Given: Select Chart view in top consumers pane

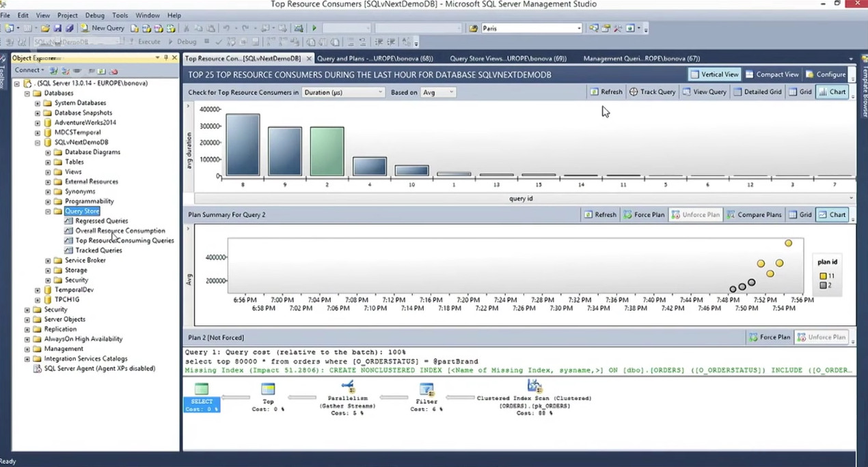Looking at the screenshot, I should pos(832,91).
